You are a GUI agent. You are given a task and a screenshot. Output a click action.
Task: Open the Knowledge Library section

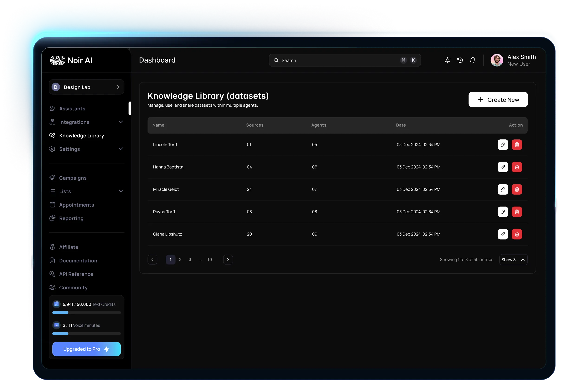81,135
